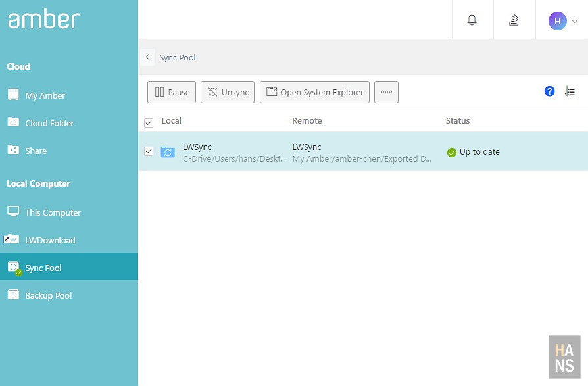Go back using the Sync Pool arrow
Image resolution: width=588 pixels, height=386 pixels.
[x=148, y=57]
